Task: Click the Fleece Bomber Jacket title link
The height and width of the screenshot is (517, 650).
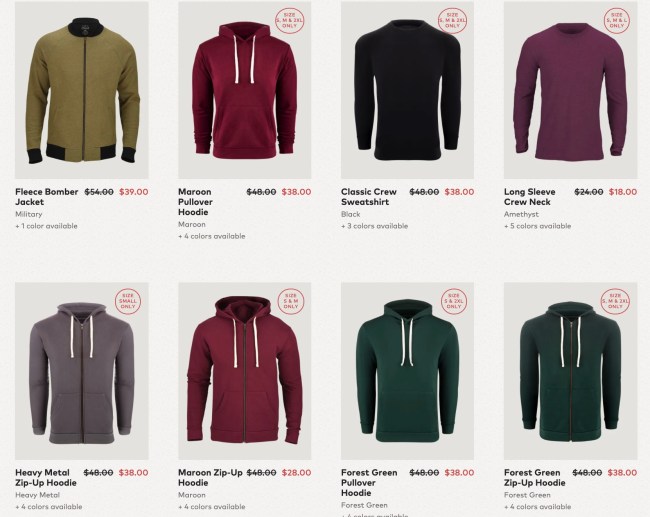Action: 46,197
